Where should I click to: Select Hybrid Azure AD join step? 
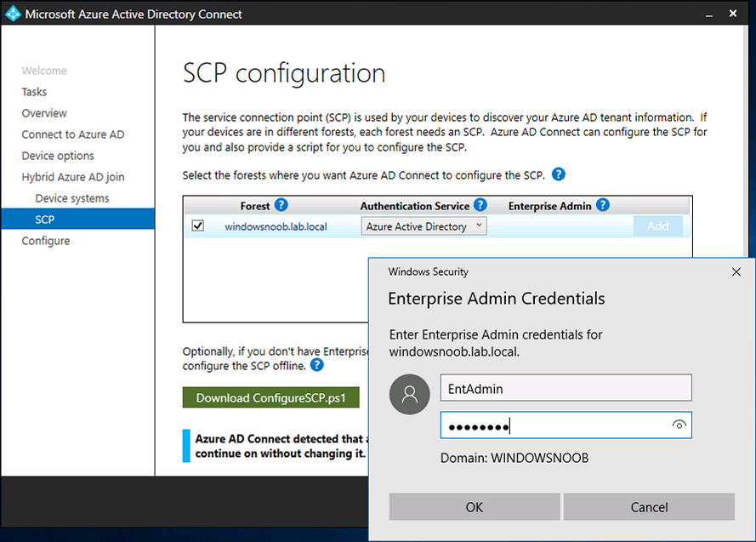(x=73, y=177)
